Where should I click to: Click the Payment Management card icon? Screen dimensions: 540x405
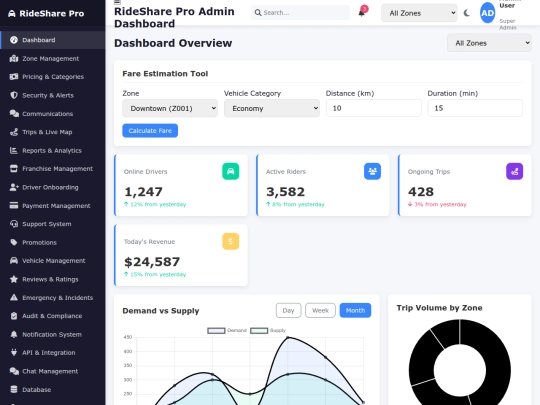click(x=14, y=206)
